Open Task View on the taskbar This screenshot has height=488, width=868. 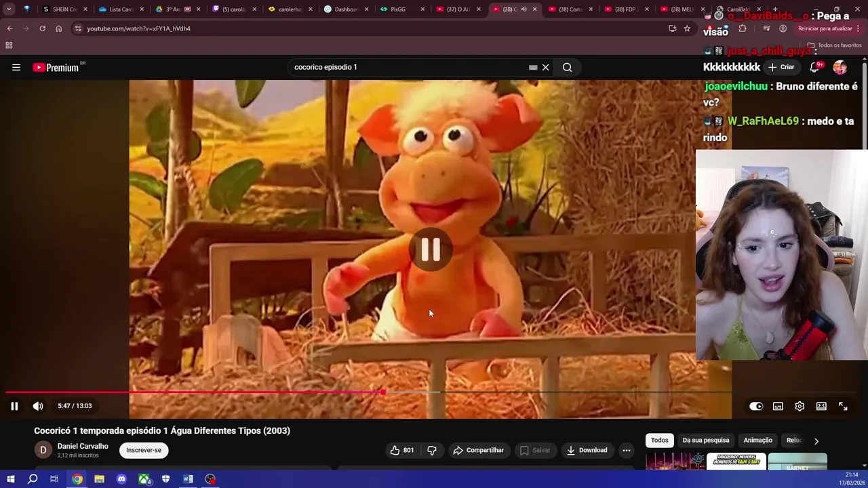click(x=54, y=479)
